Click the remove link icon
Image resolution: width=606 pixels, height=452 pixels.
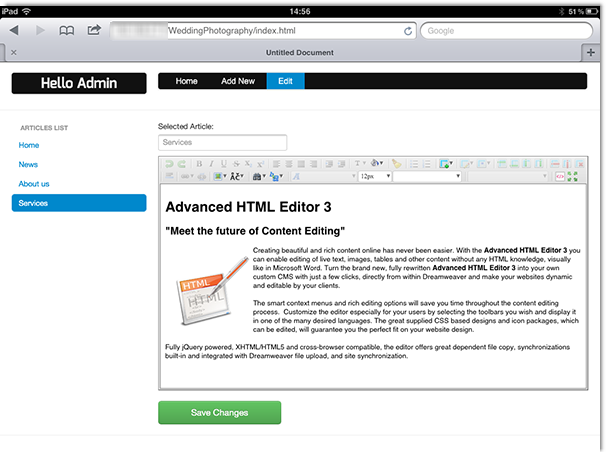(201, 177)
